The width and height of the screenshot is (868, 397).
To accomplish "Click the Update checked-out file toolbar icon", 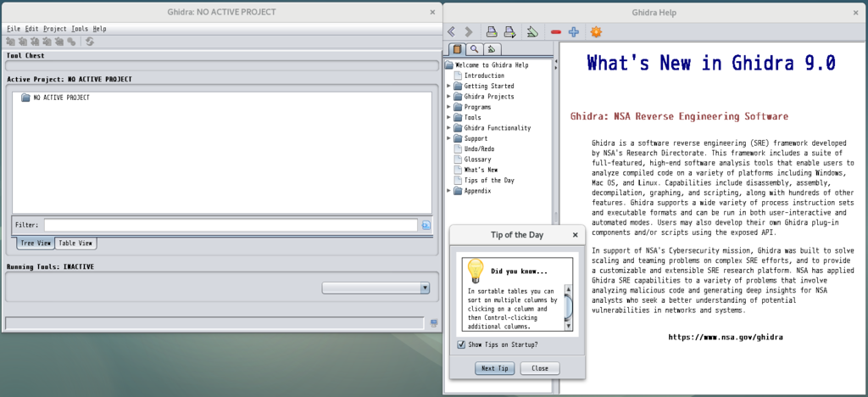I will click(x=35, y=42).
